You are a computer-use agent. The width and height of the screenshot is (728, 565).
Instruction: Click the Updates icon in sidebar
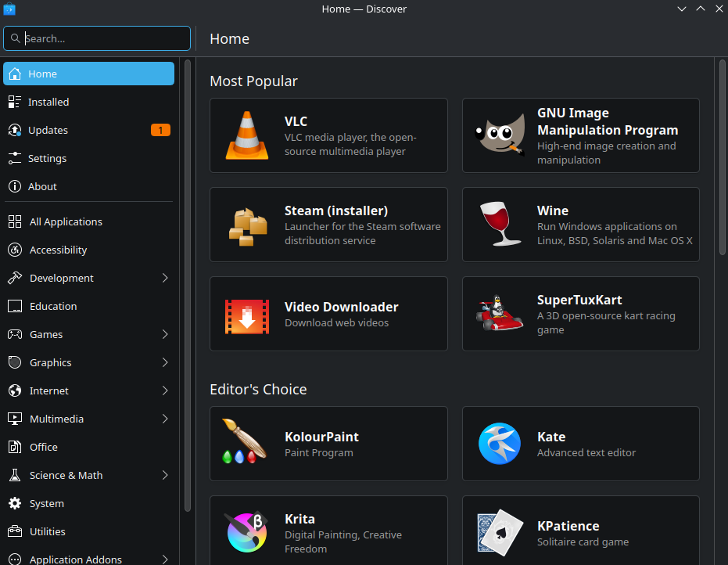point(15,130)
